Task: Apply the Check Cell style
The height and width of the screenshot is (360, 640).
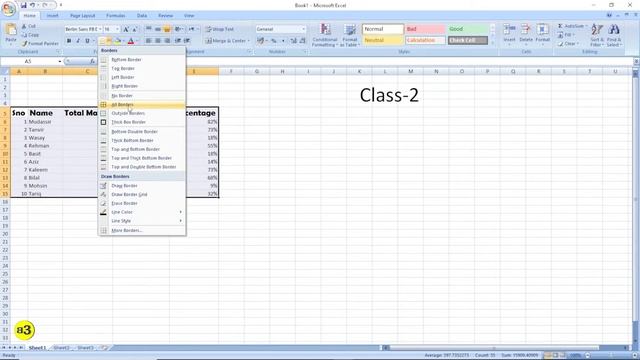Action: [x=468, y=40]
